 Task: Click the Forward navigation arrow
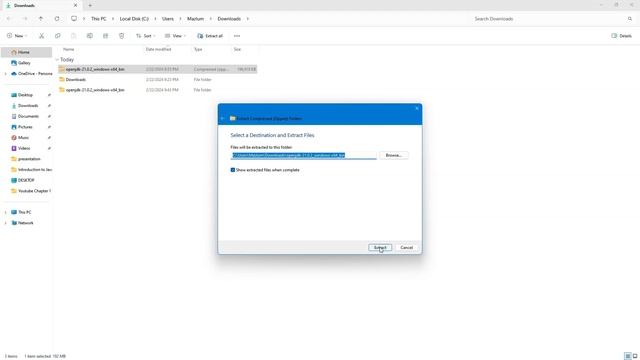[x=25, y=19]
